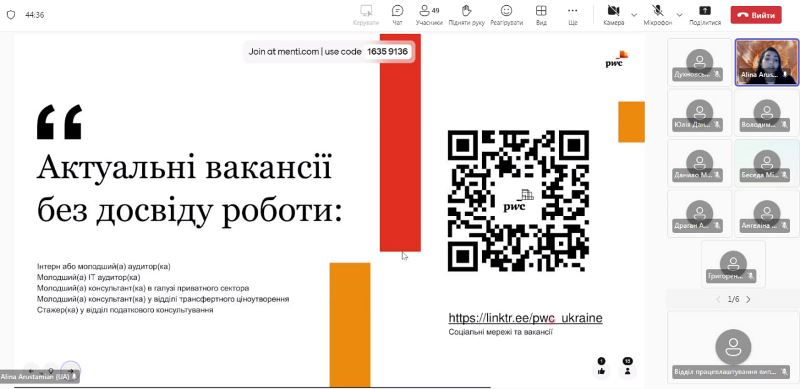The height and width of the screenshot is (389, 800).
Task: Click the text Молодший(а) ІТ аудитор(ка)
Action: 88,277
